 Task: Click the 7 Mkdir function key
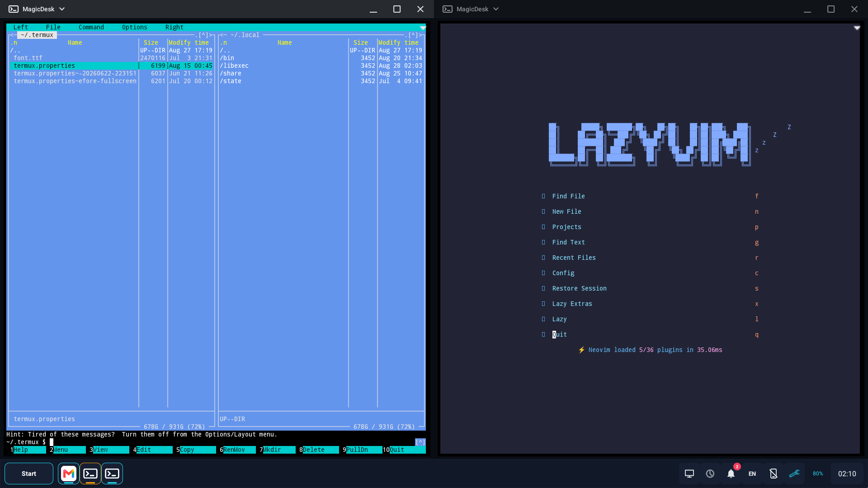[277, 450]
